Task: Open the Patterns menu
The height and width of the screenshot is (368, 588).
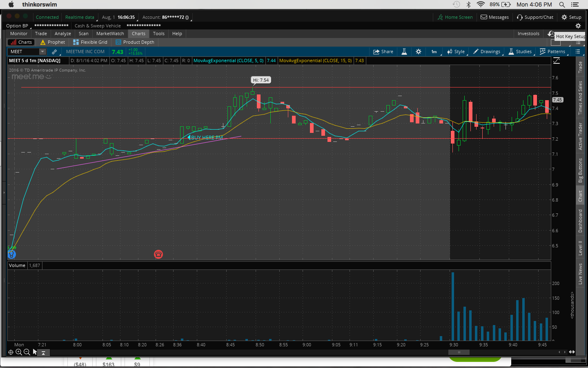Action: 552,52
